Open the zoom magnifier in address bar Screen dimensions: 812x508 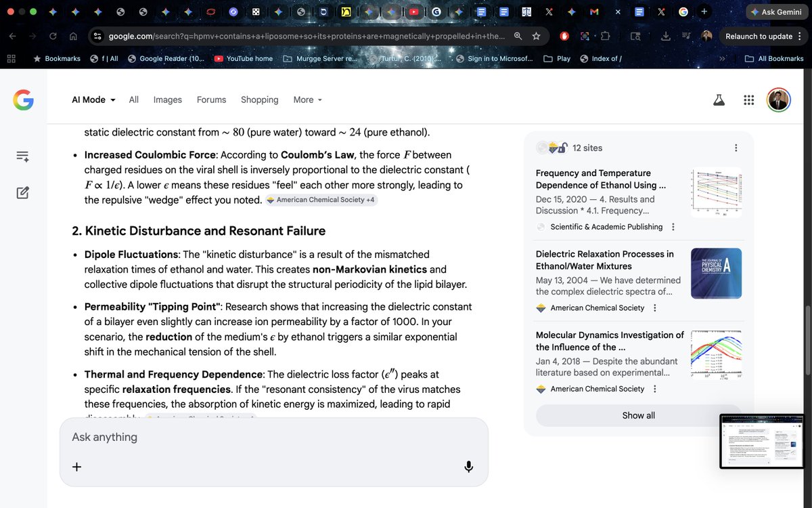click(518, 36)
